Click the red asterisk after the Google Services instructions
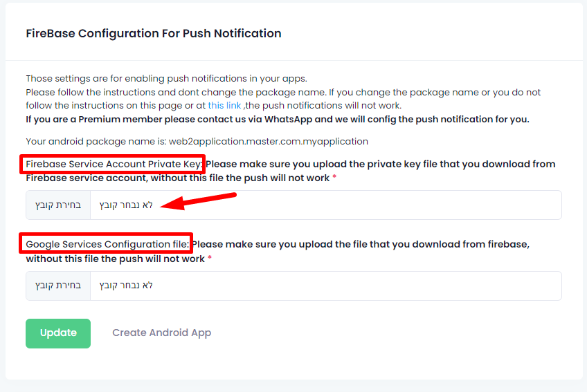Image resolution: width=587 pixels, height=392 pixels. tap(210, 259)
